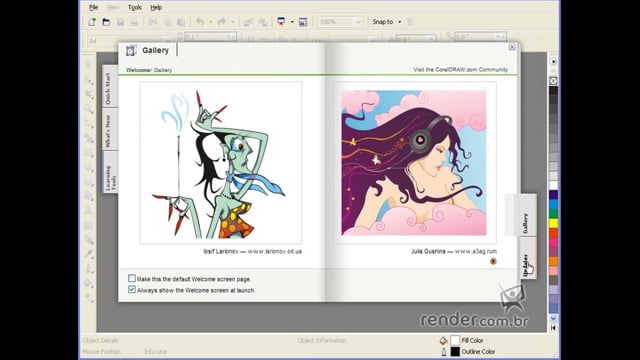Click the Redo arrow icon
The image size is (640, 360).
click(x=222, y=22)
